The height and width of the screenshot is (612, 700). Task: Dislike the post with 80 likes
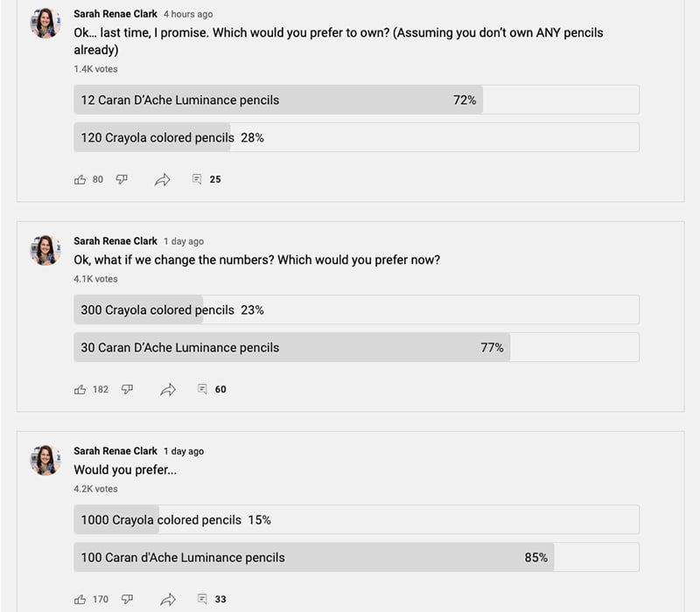point(122,179)
